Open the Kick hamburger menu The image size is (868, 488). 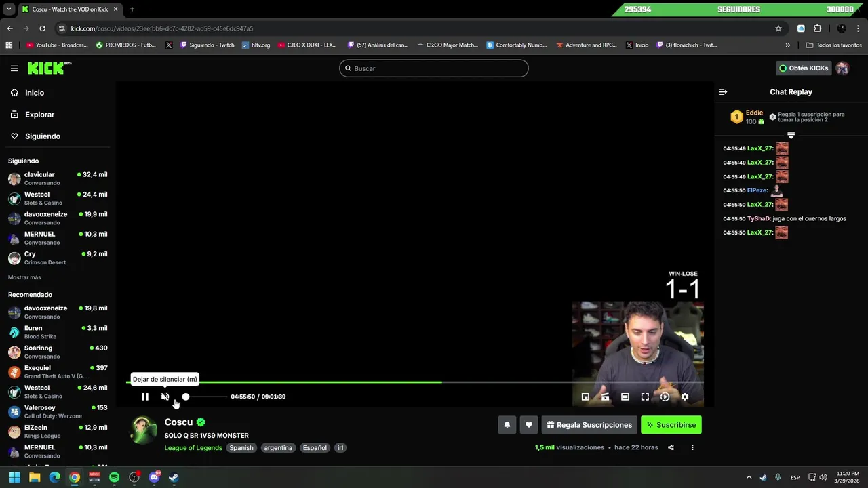tap(14, 68)
